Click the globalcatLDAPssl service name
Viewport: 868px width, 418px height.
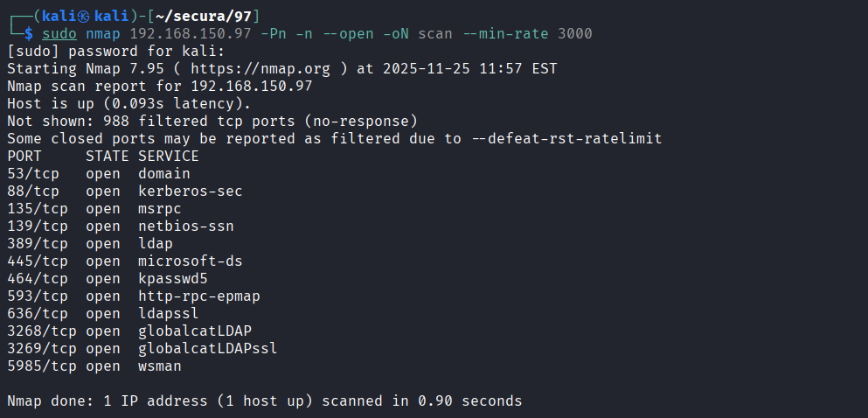[x=207, y=348]
